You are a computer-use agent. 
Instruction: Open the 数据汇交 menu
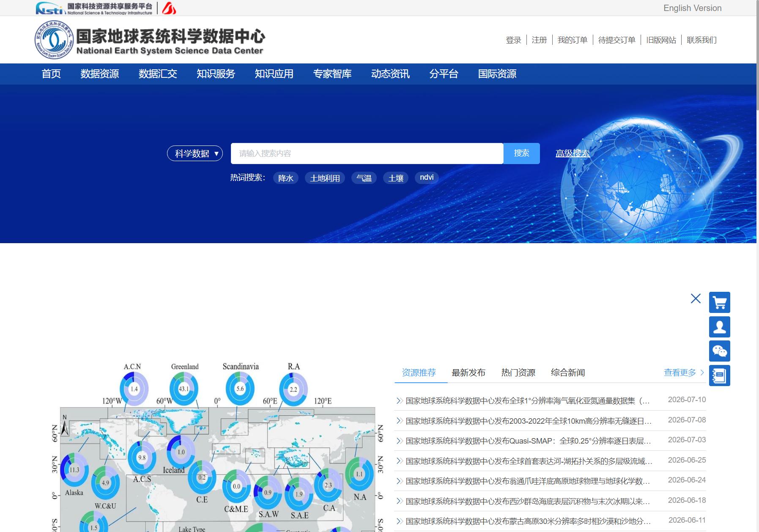[x=158, y=74]
